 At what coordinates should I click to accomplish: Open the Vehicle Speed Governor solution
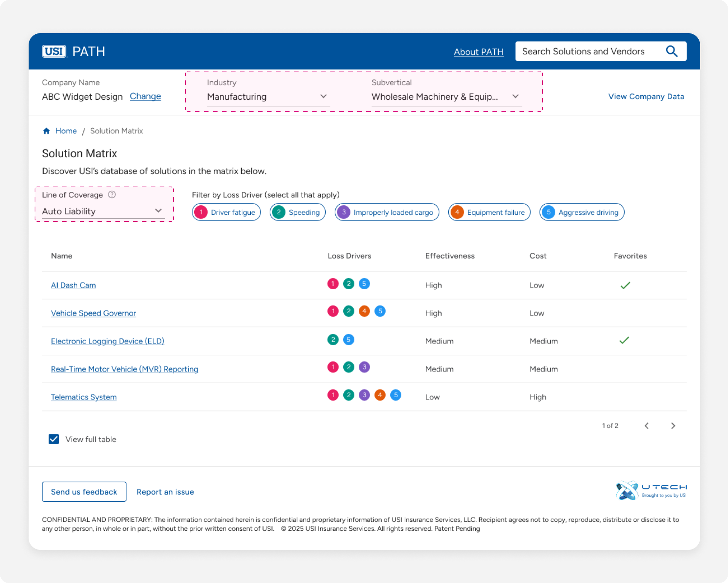(93, 313)
